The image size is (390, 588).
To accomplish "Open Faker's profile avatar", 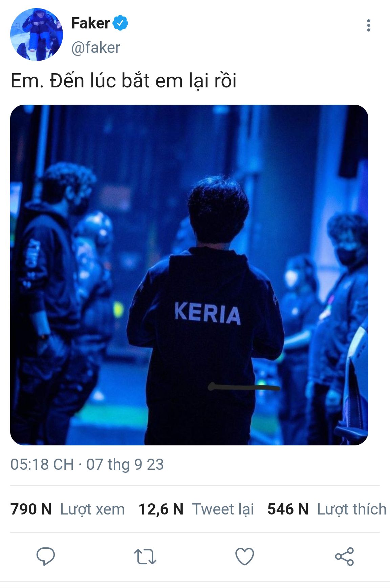I will tap(37, 35).
